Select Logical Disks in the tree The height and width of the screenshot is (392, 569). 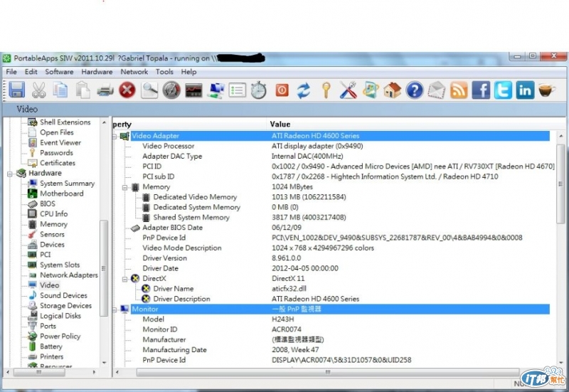[x=60, y=315]
